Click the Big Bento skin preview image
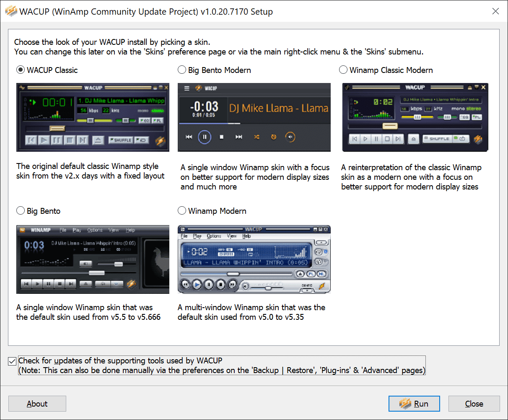 tap(93, 259)
